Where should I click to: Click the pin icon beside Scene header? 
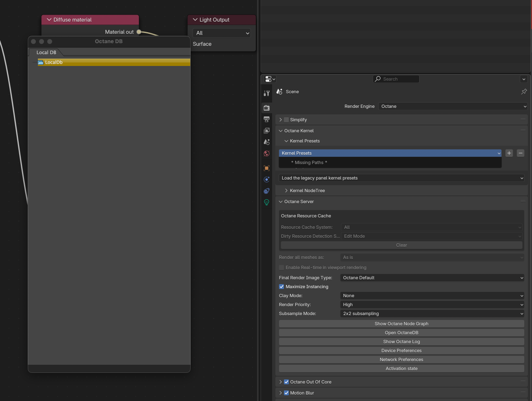(x=524, y=92)
